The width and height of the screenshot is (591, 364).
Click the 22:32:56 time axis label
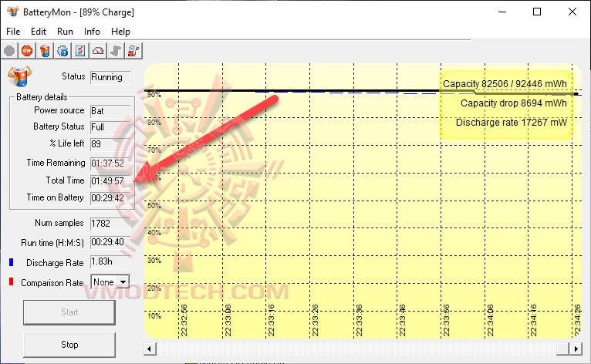[184, 320]
